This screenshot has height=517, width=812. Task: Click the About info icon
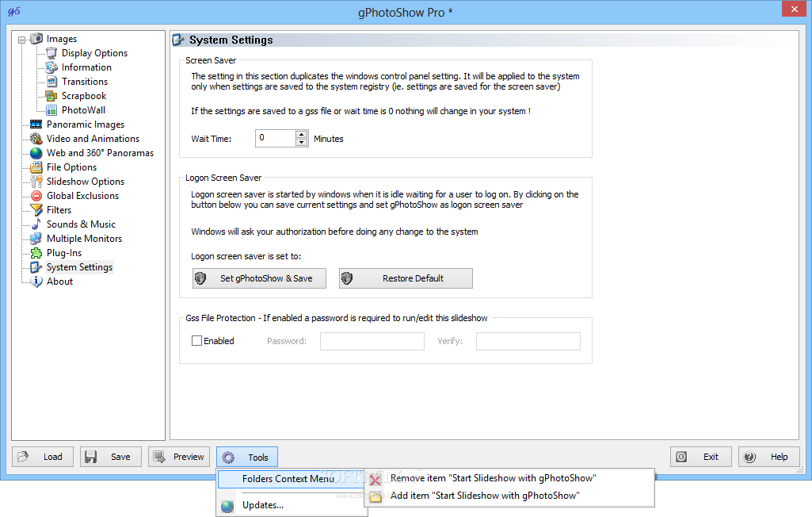coord(36,281)
